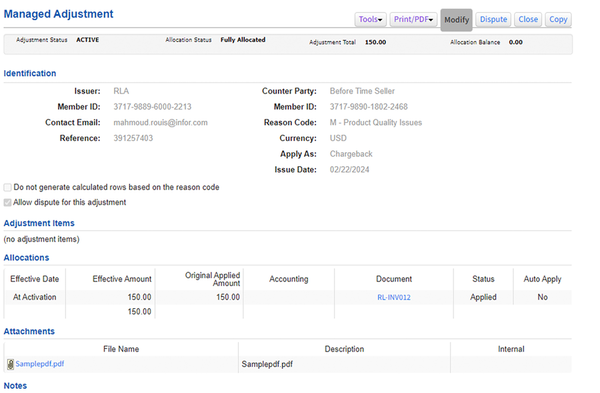Screen dimensions: 600x393
Task: Click the Close adjustment button
Action: coord(528,19)
